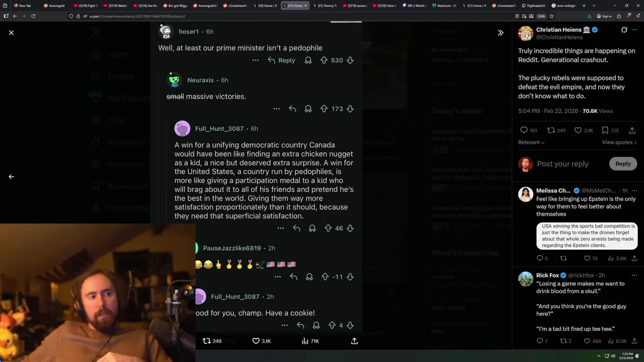The image size is (644, 362).
Task: Expand the Relevant replies sorting dropdown
Action: [531, 142]
